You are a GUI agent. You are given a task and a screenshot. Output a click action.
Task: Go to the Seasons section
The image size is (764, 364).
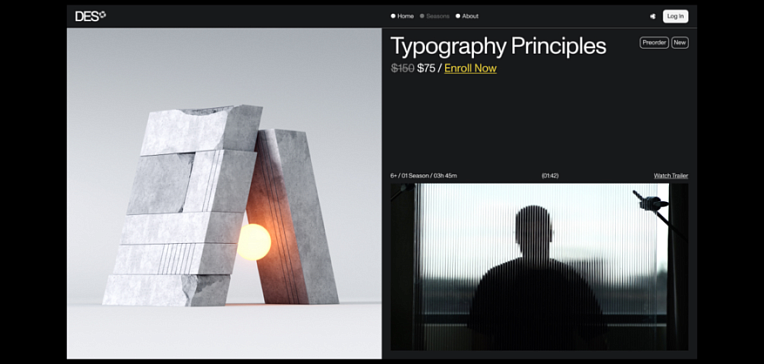[438, 16]
